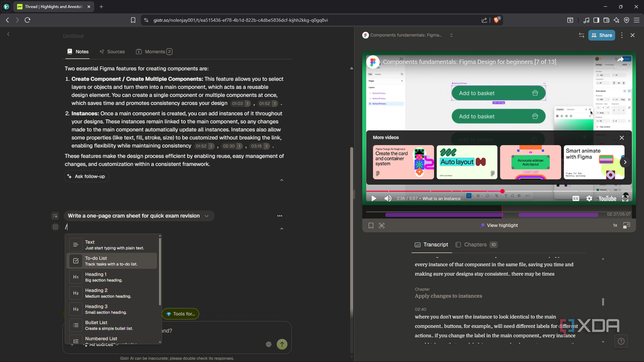The width and height of the screenshot is (644, 362).
Task: Close the More videos overlay
Action: pos(622,138)
